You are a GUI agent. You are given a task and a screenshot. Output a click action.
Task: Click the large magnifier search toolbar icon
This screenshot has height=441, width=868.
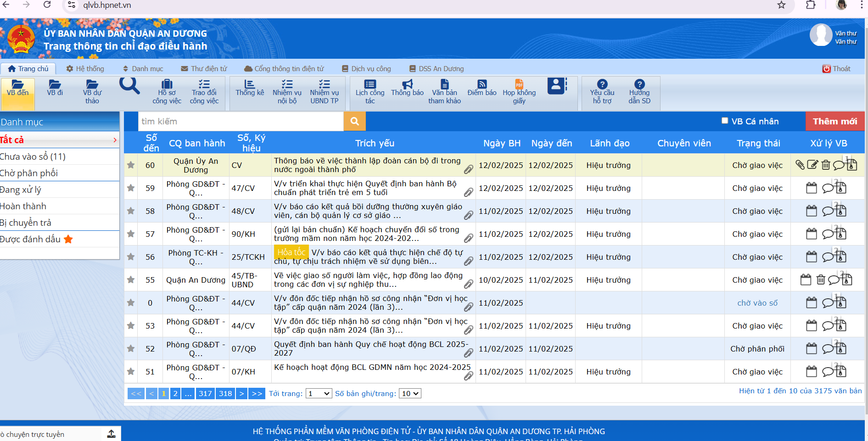129,86
